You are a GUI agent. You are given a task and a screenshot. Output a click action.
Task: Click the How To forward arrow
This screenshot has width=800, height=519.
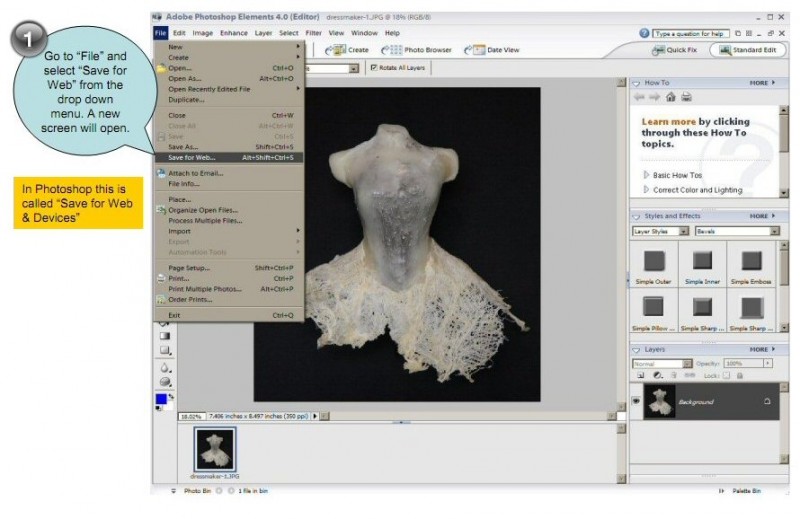[654, 97]
